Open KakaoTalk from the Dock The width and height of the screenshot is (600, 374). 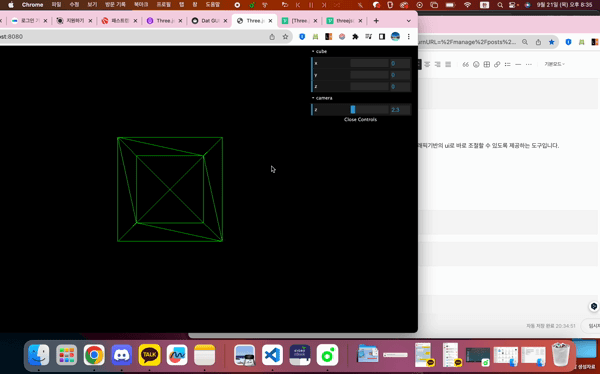(149, 355)
